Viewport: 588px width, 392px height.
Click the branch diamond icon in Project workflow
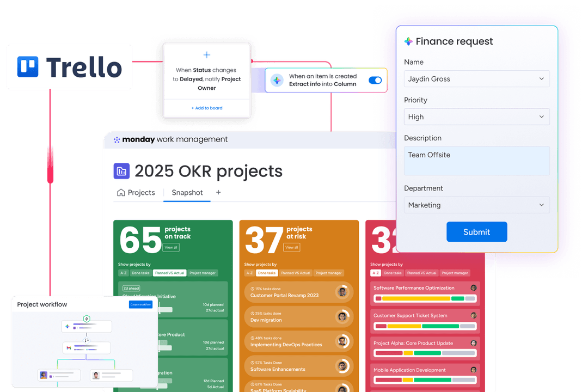87,340
